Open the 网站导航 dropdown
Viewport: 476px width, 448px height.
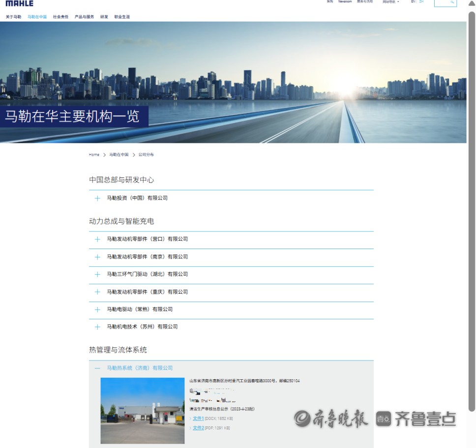[x=391, y=1]
